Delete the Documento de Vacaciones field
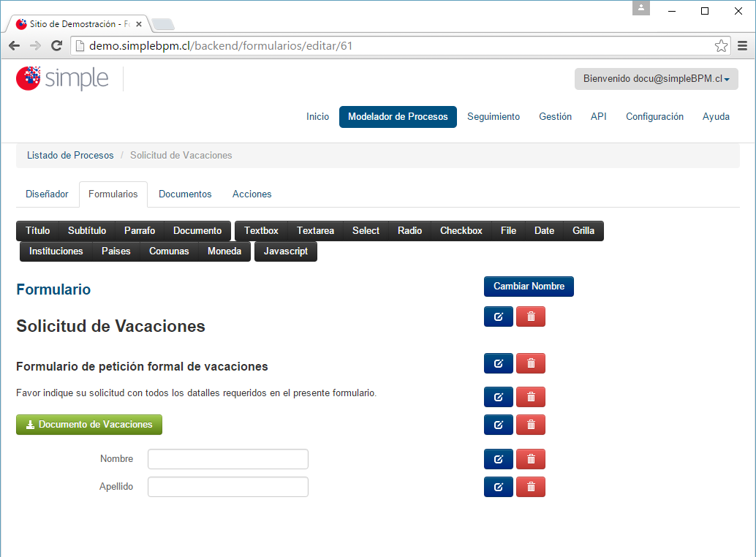Screen dimensions: 756x557 (530, 425)
